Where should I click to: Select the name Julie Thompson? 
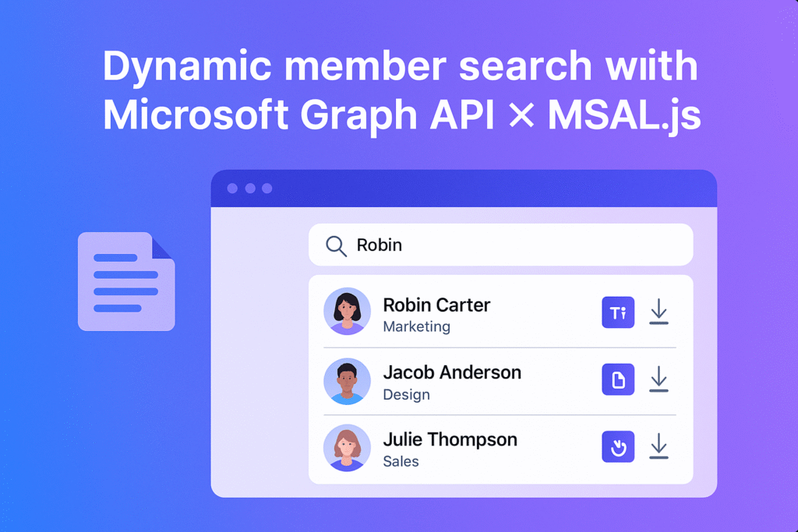(450, 439)
